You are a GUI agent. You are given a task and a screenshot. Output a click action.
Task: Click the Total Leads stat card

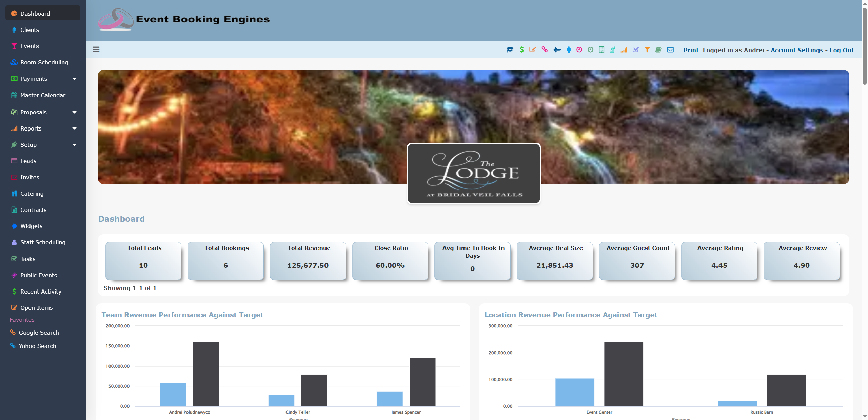click(143, 261)
